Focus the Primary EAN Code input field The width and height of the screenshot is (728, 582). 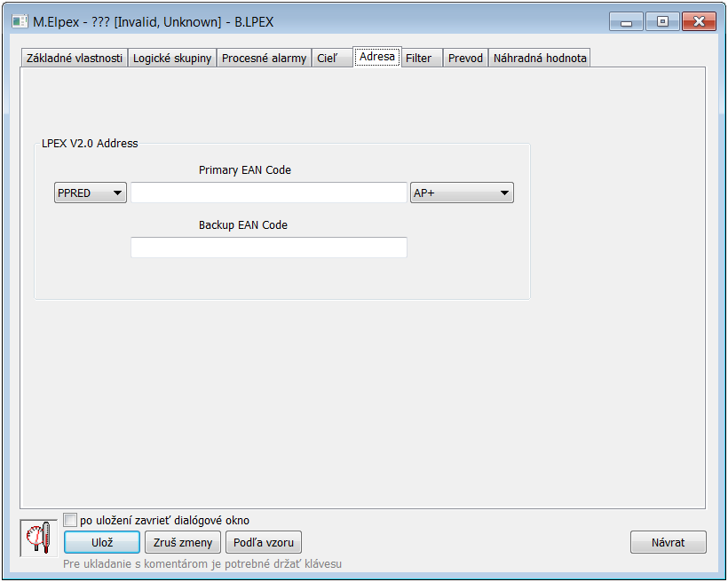(x=269, y=193)
